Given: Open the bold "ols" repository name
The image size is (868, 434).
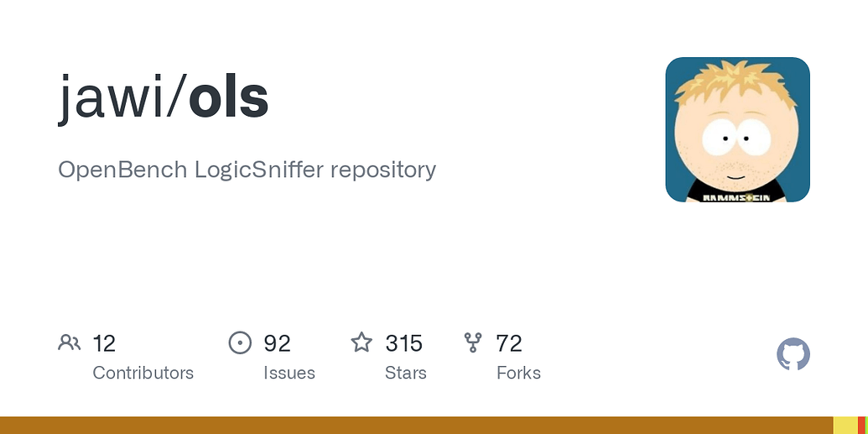Looking at the screenshot, I should (229, 99).
